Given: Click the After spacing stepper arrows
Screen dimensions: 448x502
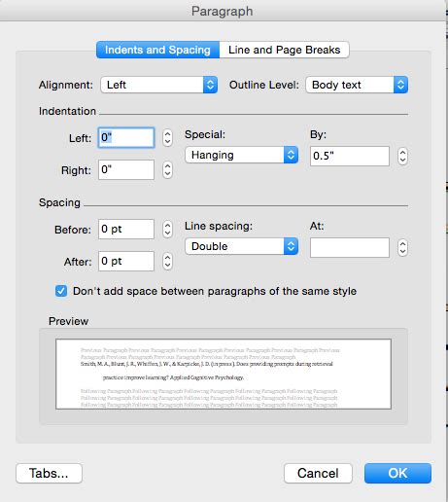Looking at the screenshot, I should tap(167, 262).
